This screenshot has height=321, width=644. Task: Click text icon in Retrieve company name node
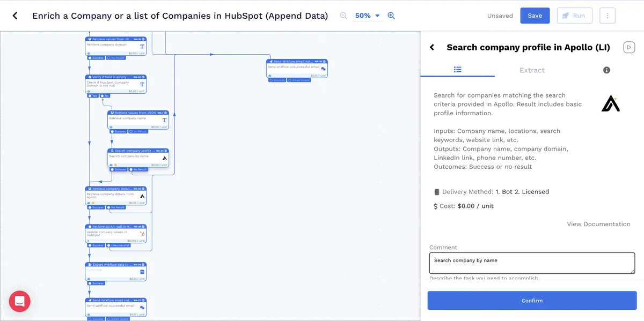point(164,120)
